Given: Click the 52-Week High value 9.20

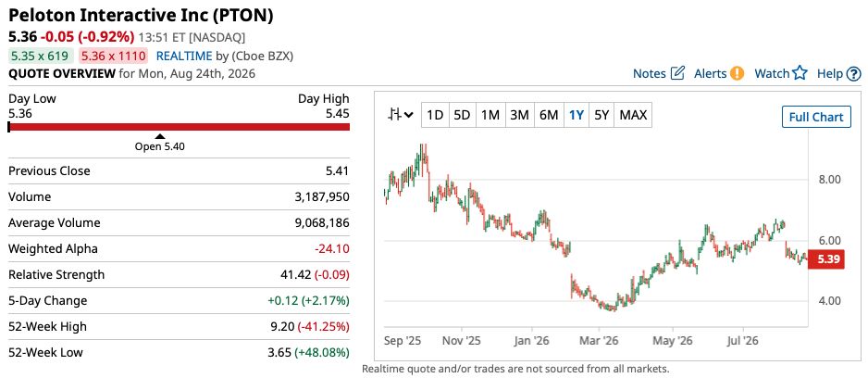Looking at the screenshot, I should pyautogui.click(x=284, y=326).
